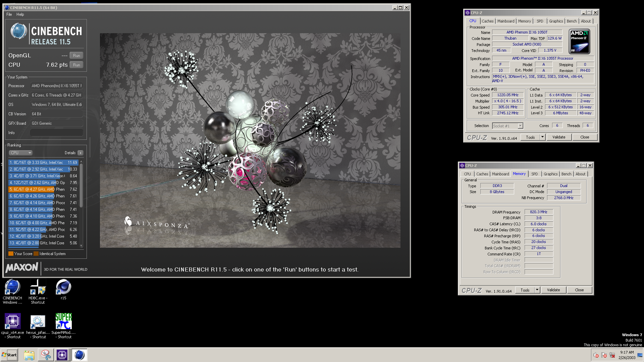Select ranking entry 5 scoring 7.62
644x362 pixels.
coord(43,189)
